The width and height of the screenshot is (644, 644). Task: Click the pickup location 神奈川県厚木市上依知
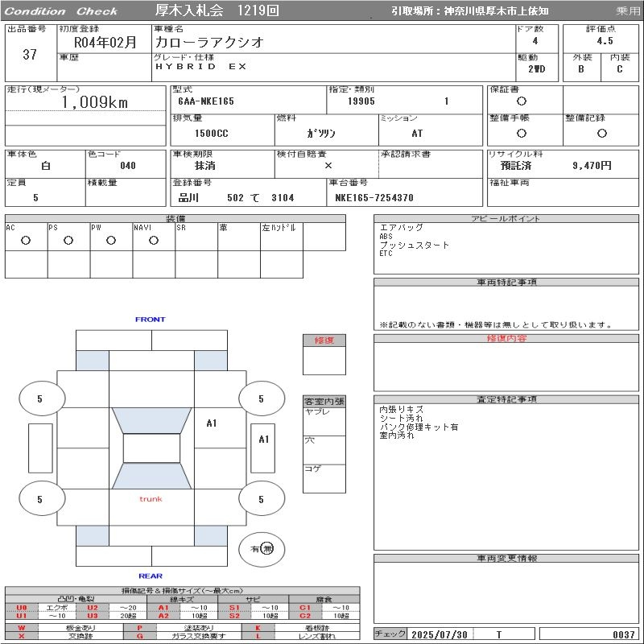496,11
